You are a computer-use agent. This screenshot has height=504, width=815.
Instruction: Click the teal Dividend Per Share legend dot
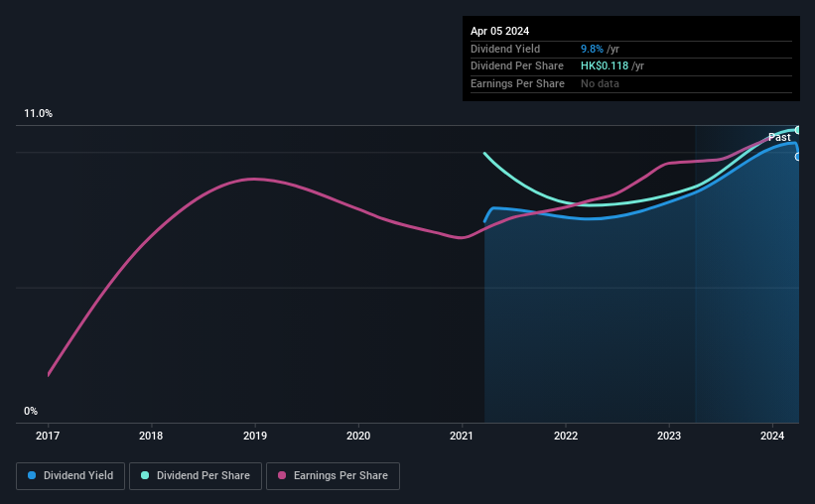145,475
